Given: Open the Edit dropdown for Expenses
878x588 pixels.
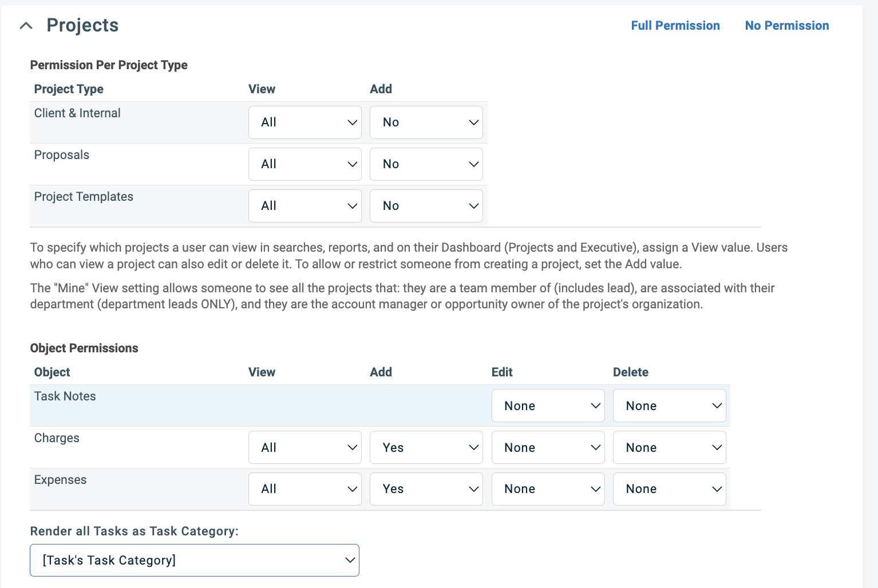Looking at the screenshot, I should (x=548, y=488).
